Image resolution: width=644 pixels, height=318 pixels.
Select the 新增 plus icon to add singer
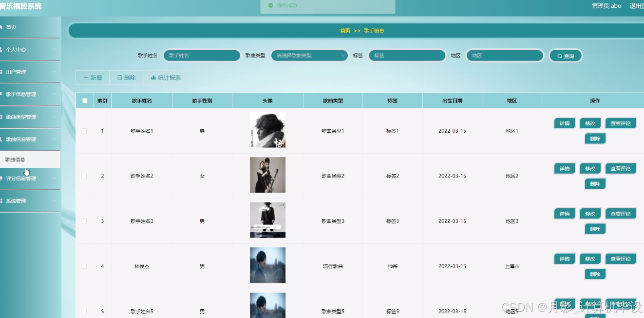(86, 77)
